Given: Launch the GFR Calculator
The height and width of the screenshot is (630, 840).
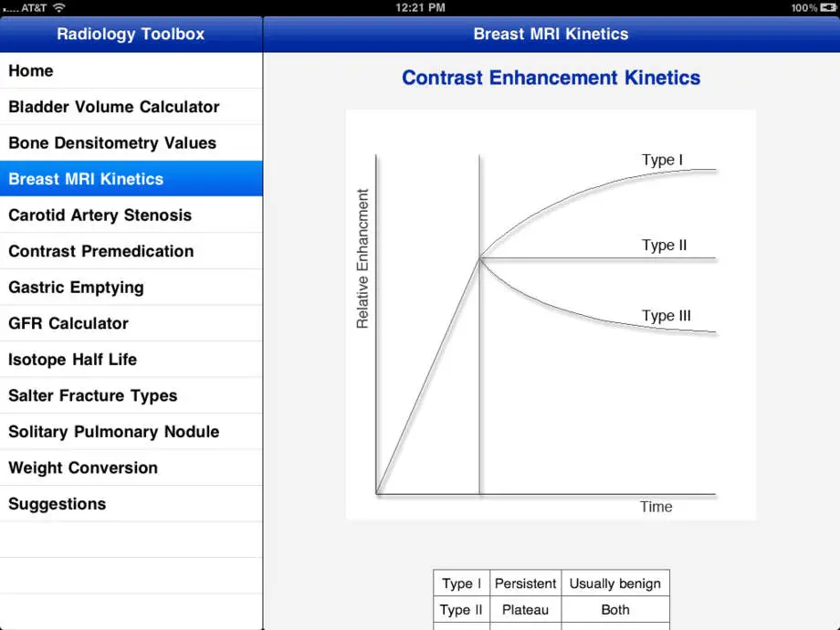Looking at the screenshot, I should click(131, 323).
